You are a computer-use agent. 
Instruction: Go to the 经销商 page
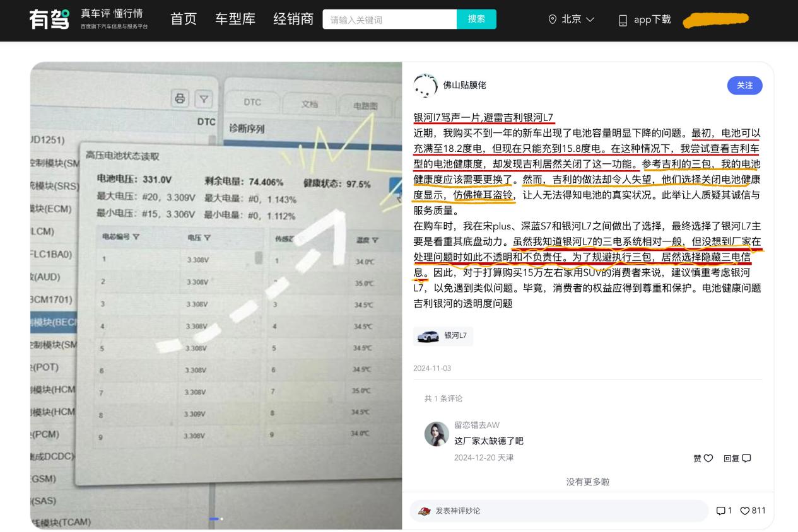point(293,20)
